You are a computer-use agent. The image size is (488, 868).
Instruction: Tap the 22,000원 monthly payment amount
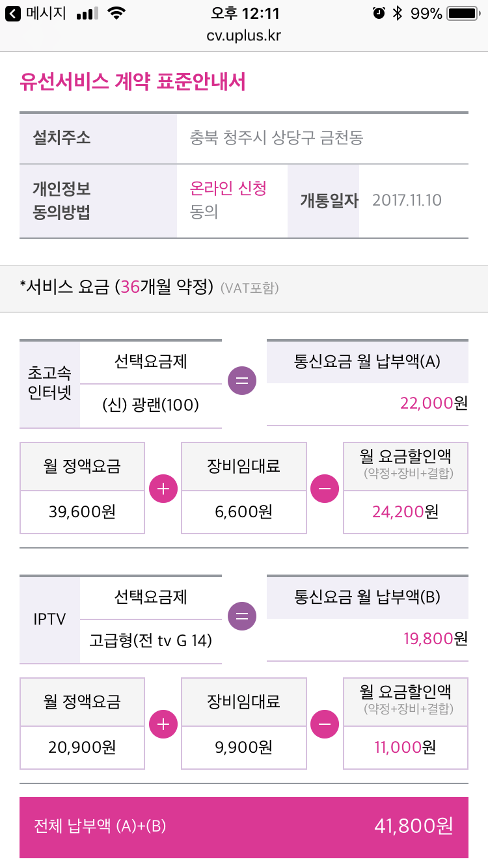tap(434, 403)
